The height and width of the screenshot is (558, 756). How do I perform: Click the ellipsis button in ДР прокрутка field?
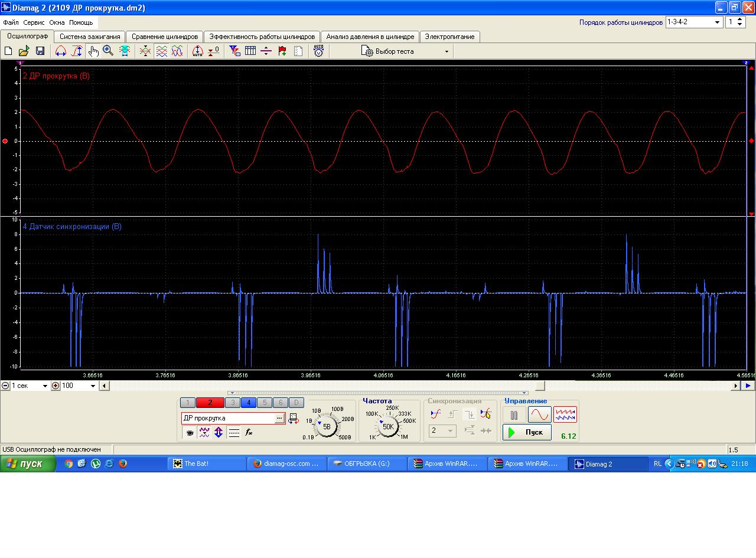tap(279, 419)
